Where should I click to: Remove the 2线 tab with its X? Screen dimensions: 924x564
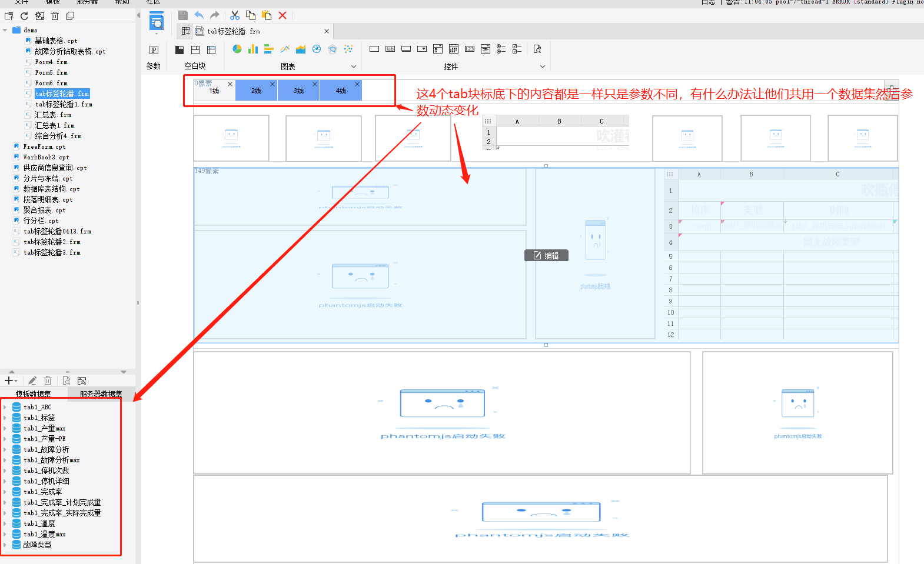click(272, 84)
